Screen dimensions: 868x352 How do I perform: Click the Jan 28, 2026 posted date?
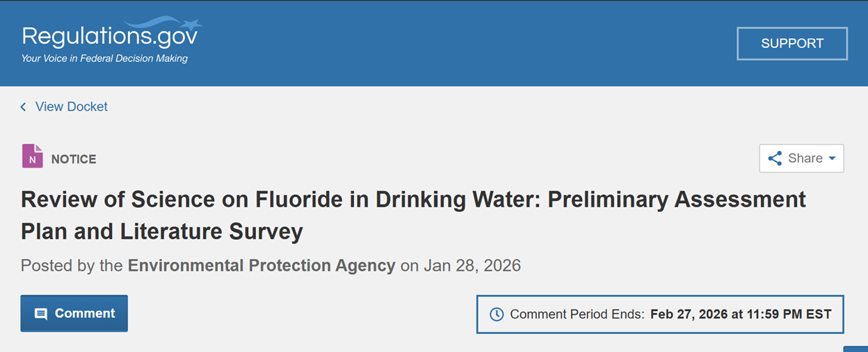[x=472, y=265]
